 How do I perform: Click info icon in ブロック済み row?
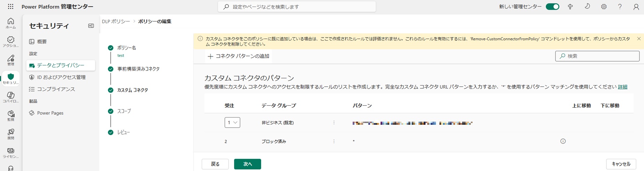click(563, 141)
